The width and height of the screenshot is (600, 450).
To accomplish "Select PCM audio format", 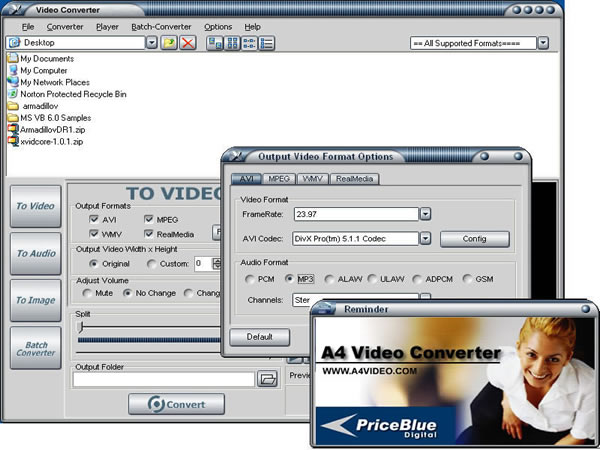I will [249, 279].
